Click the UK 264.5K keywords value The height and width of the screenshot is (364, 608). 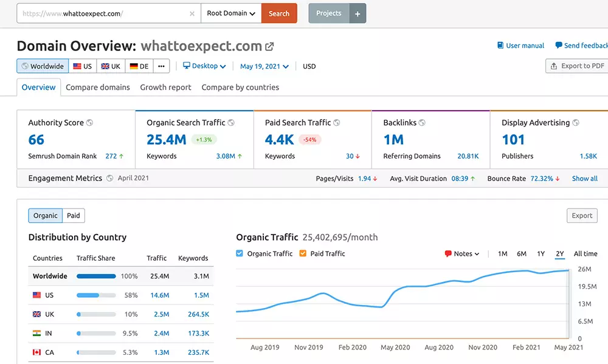pos(199,314)
